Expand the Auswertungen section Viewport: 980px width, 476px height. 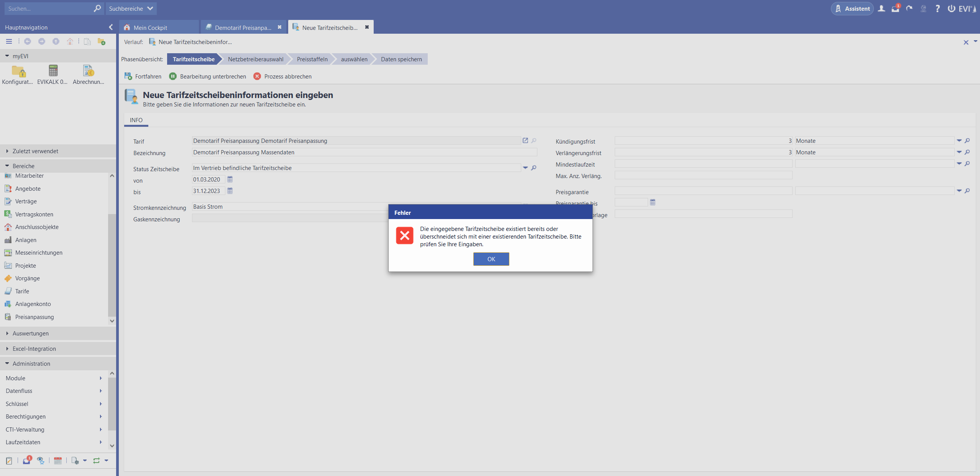[31, 333]
